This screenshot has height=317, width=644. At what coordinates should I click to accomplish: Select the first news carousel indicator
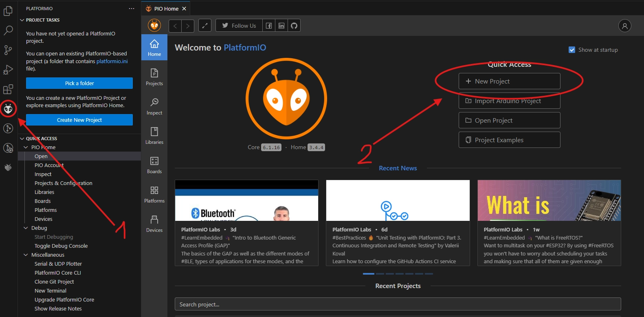click(368, 274)
